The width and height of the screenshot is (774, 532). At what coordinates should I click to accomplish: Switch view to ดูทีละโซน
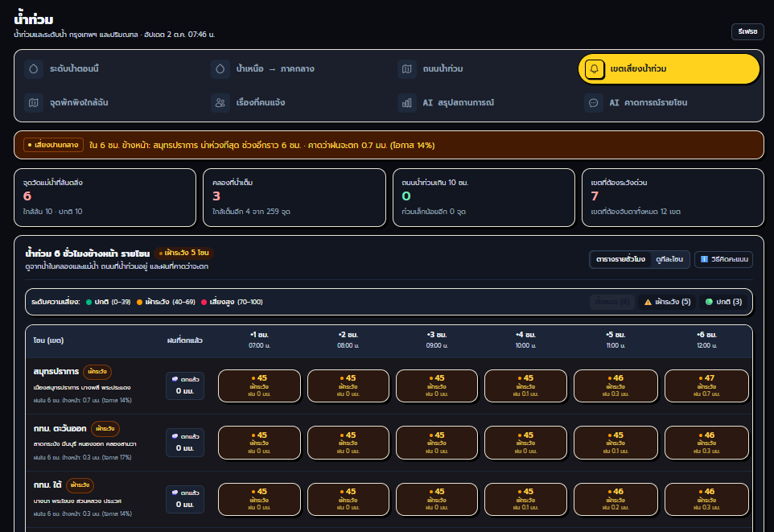coord(669,259)
